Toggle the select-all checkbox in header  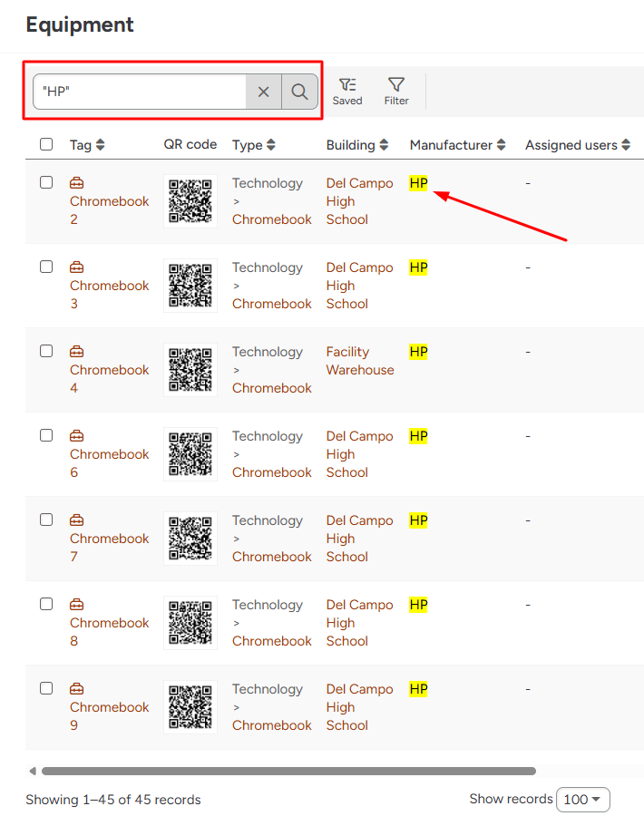(x=46, y=144)
